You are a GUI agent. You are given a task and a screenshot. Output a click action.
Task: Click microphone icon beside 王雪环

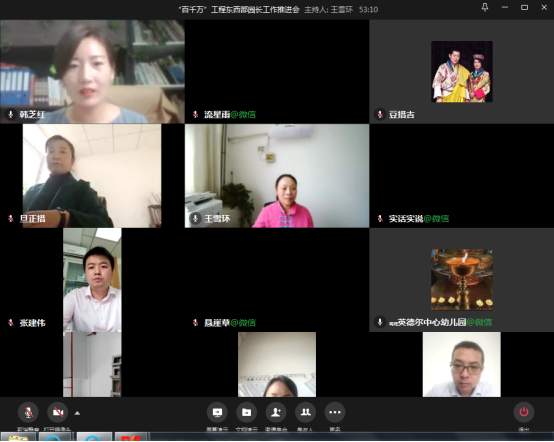click(x=195, y=218)
